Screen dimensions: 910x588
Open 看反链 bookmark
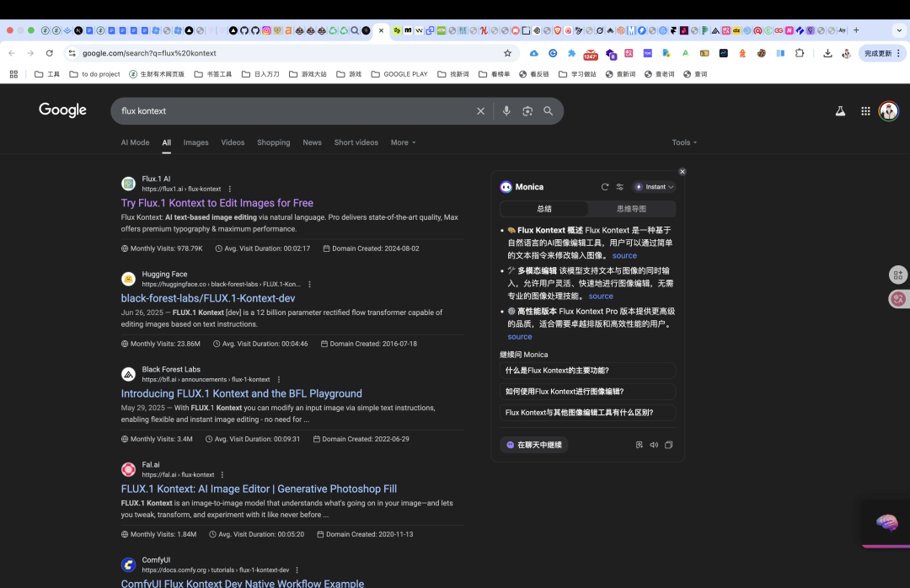coord(534,74)
